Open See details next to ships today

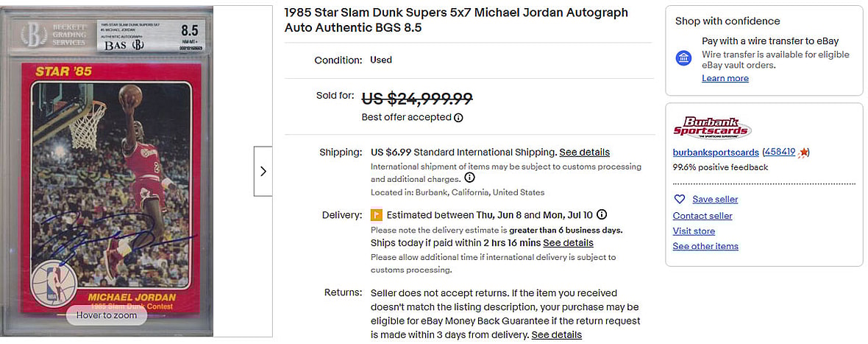tap(568, 243)
